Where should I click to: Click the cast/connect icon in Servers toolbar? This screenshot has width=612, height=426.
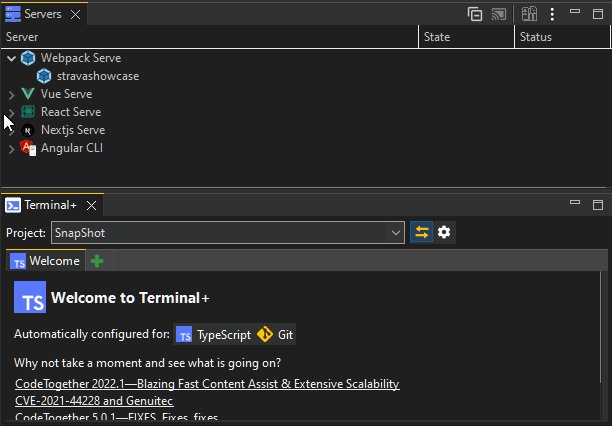(x=499, y=14)
